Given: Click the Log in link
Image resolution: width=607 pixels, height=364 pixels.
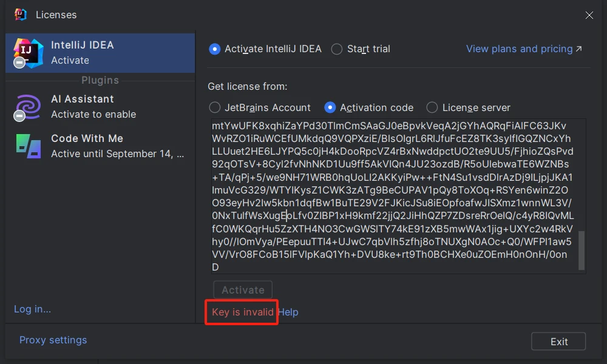Looking at the screenshot, I should click(x=32, y=309).
